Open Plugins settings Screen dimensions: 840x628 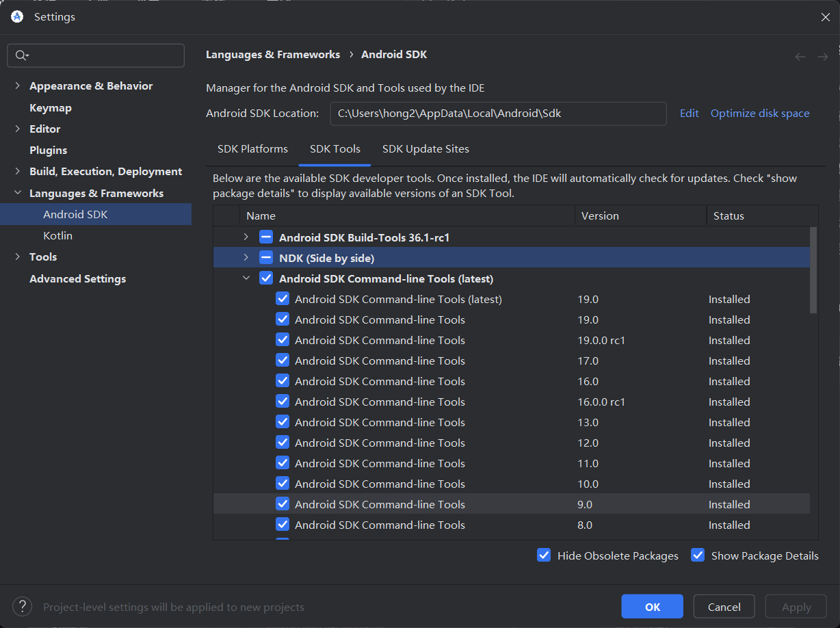[49, 151]
